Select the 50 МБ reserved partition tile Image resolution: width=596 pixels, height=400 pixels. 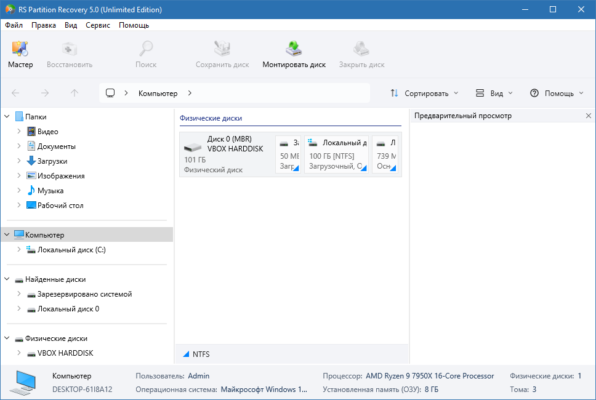(x=288, y=154)
